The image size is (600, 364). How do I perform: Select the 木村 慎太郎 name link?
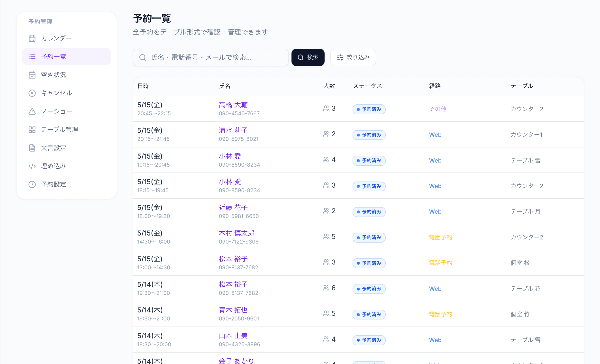[x=236, y=233]
